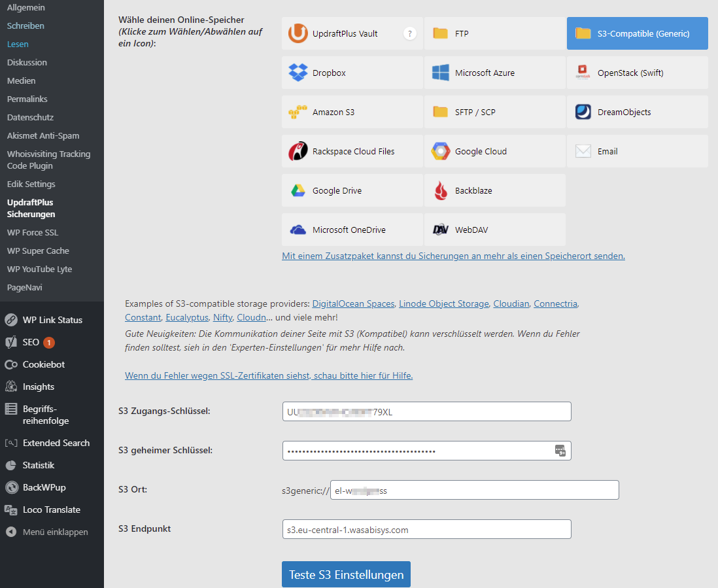Open the SSL-Zertifikaten help link
Viewport: 718px width, 588px height.
269,375
